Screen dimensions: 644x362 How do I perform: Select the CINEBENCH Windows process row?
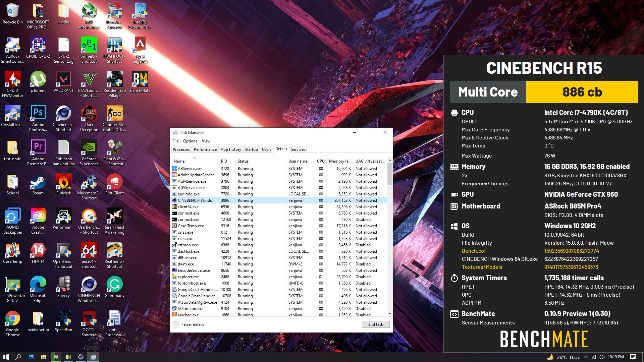point(279,200)
